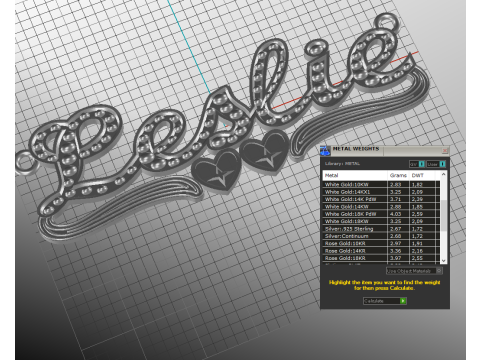Toggle the User library option
The image size is (480, 360).
[x=436, y=164]
